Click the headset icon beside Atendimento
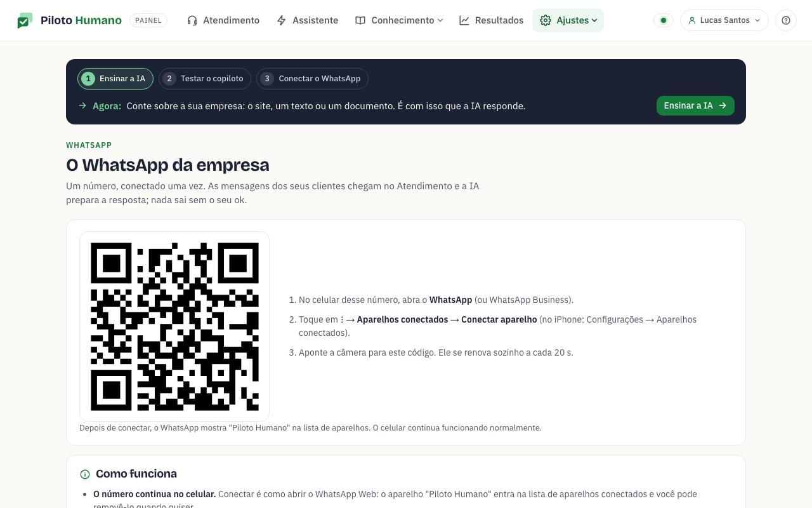Image resolution: width=812 pixels, height=508 pixels. (x=192, y=20)
